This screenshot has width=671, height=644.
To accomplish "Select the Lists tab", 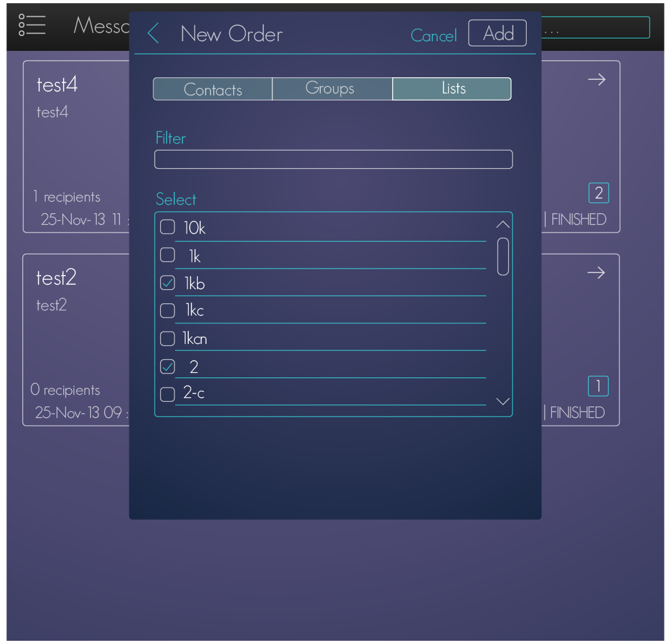I will click(452, 89).
